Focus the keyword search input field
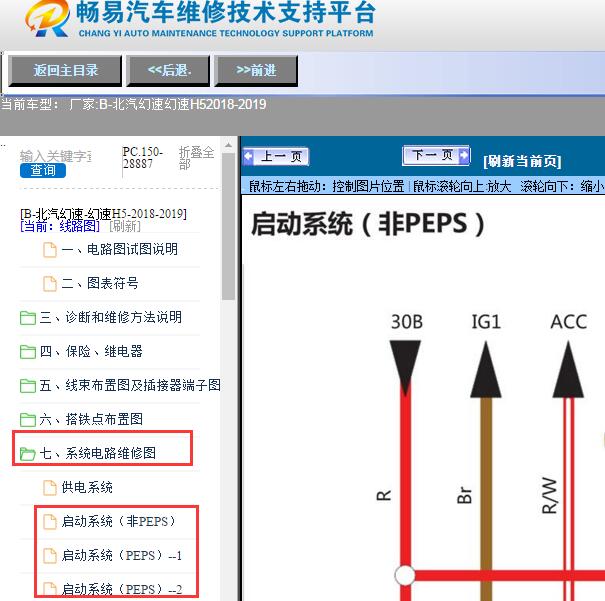The height and width of the screenshot is (601, 605). pyautogui.click(x=56, y=156)
